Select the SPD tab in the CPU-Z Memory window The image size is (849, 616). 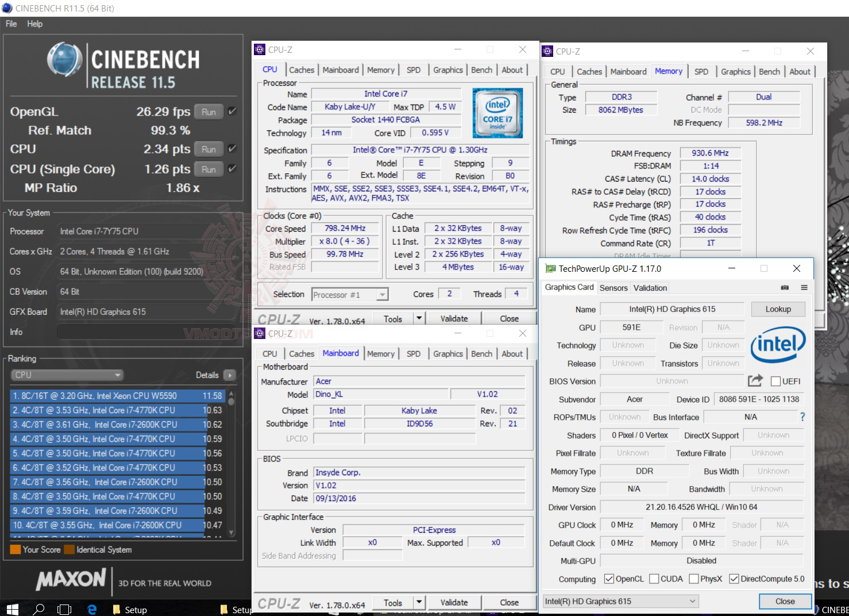point(701,71)
